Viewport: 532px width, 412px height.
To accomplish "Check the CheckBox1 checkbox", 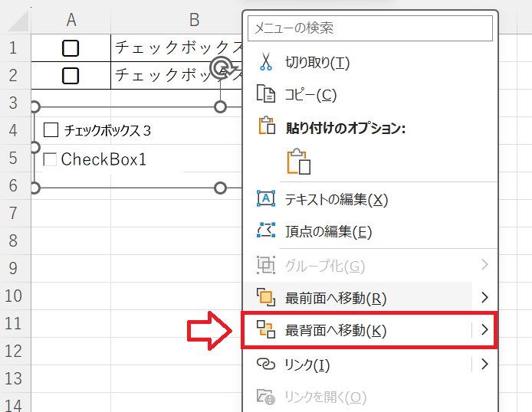I will pyautogui.click(x=51, y=159).
